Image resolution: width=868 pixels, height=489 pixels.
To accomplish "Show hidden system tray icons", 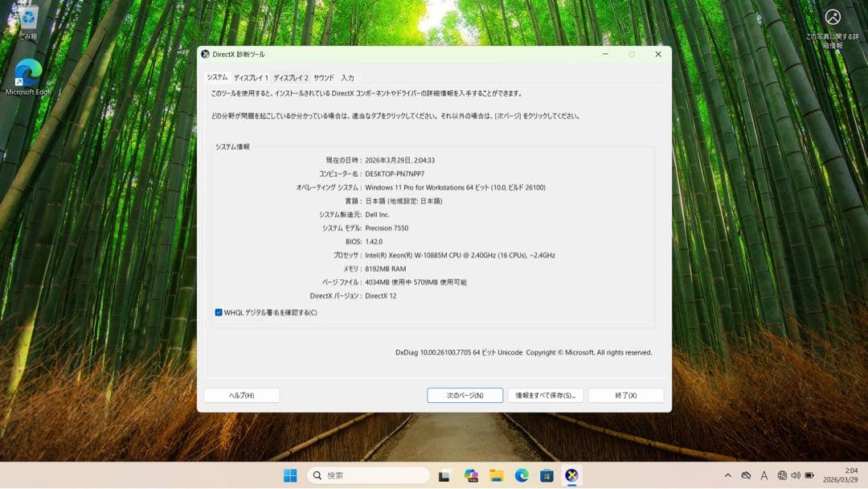I will point(728,475).
